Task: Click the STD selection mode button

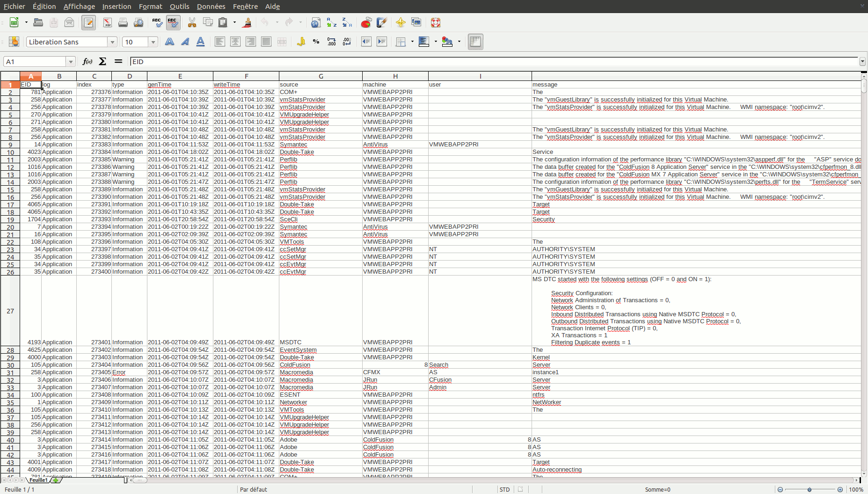Action: (x=504, y=489)
